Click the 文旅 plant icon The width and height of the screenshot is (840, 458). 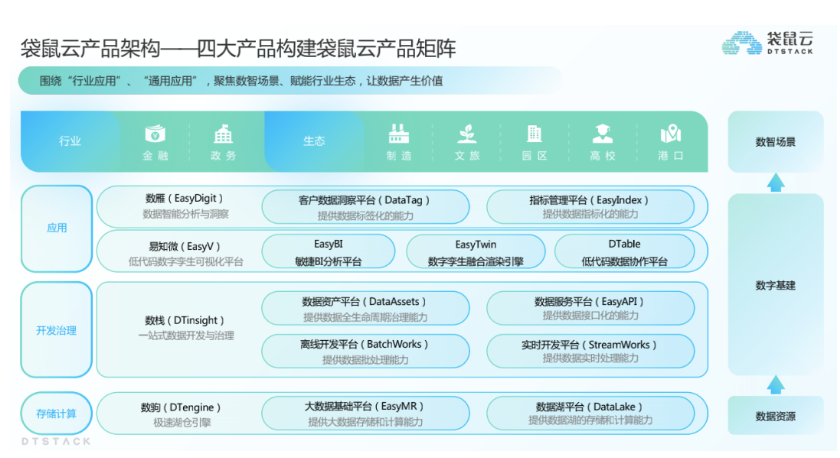click(x=467, y=134)
